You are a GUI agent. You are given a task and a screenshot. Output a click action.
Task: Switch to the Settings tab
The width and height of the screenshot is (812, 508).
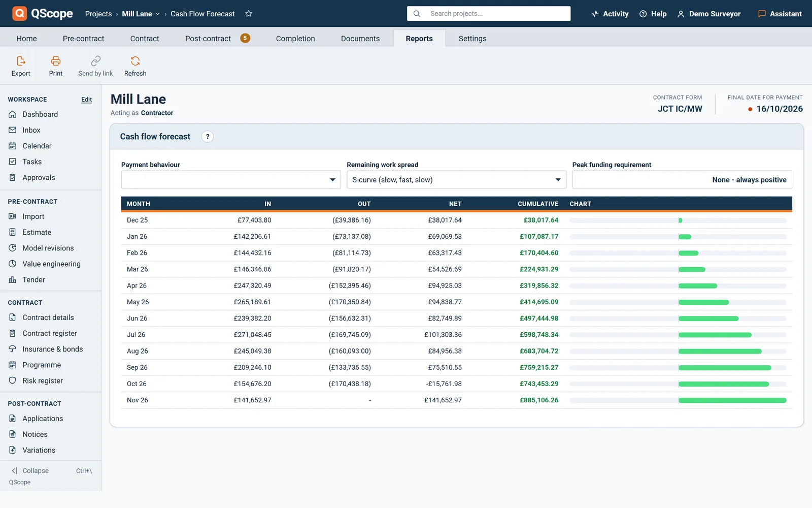point(472,38)
